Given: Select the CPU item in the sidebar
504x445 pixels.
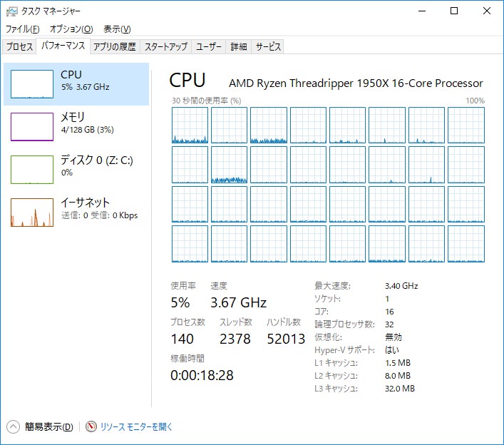Looking at the screenshot, I should pos(76,84).
